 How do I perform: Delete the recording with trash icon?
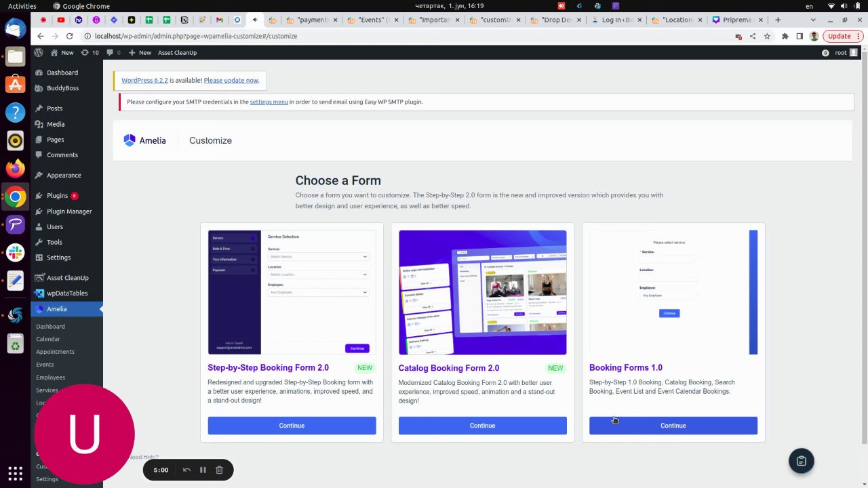(219, 470)
